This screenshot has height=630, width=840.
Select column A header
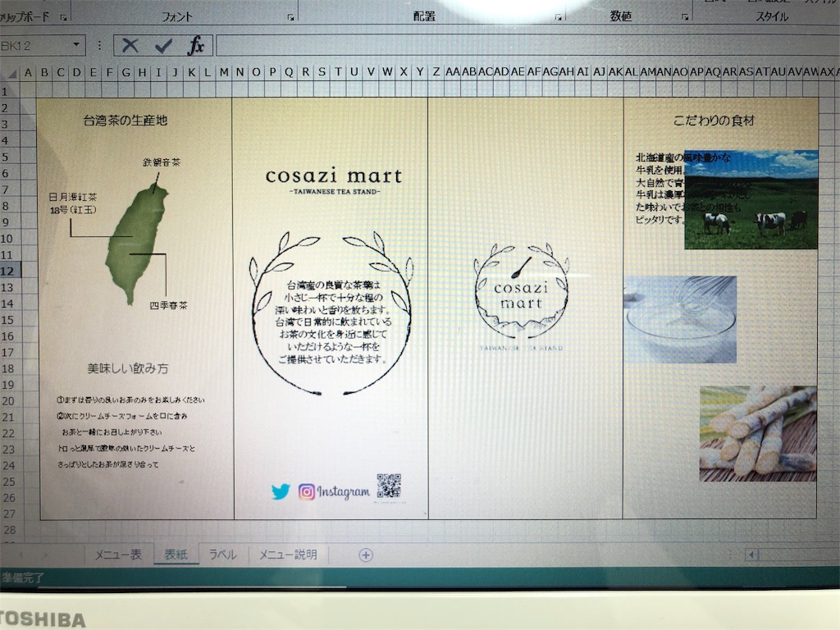28,72
